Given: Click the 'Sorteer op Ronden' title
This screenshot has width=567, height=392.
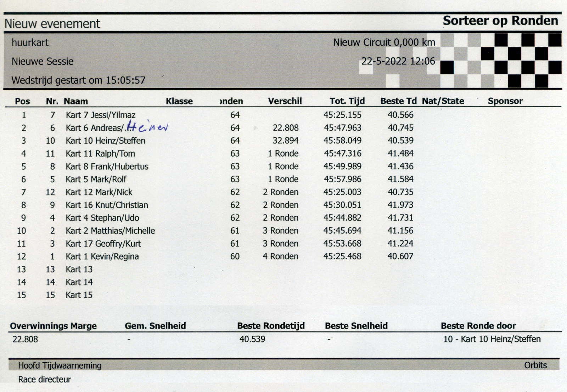Looking at the screenshot, I should coord(500,21).
